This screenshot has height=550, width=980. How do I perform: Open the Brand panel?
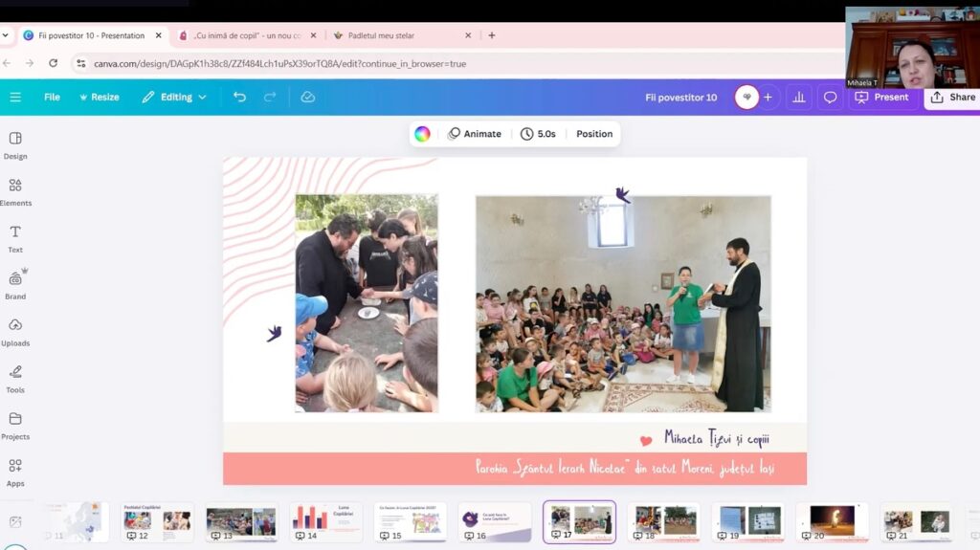pyautogui.click(x=15, y=286)
